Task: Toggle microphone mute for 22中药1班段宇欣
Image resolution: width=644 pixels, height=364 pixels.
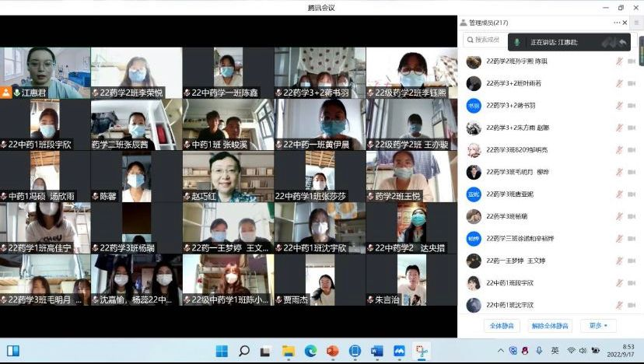Action: click(x=619, y=283)
